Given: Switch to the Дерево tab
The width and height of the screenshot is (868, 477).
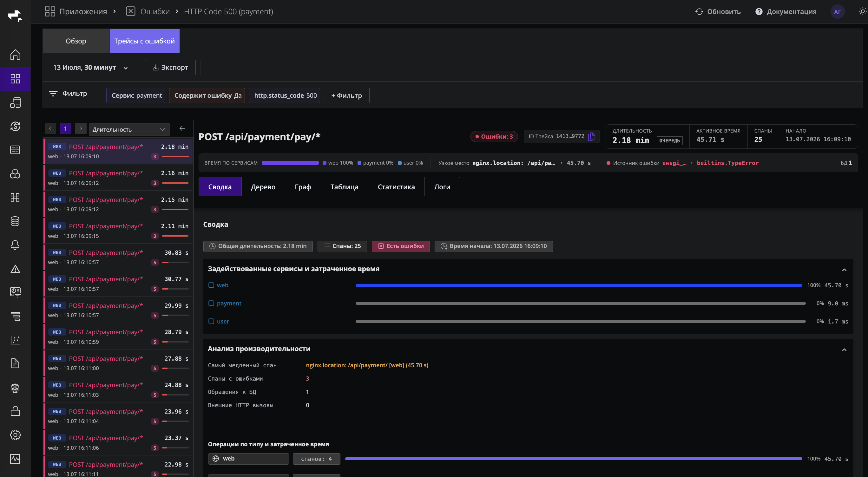Looking at the screenshot, I should coord(263,187).
